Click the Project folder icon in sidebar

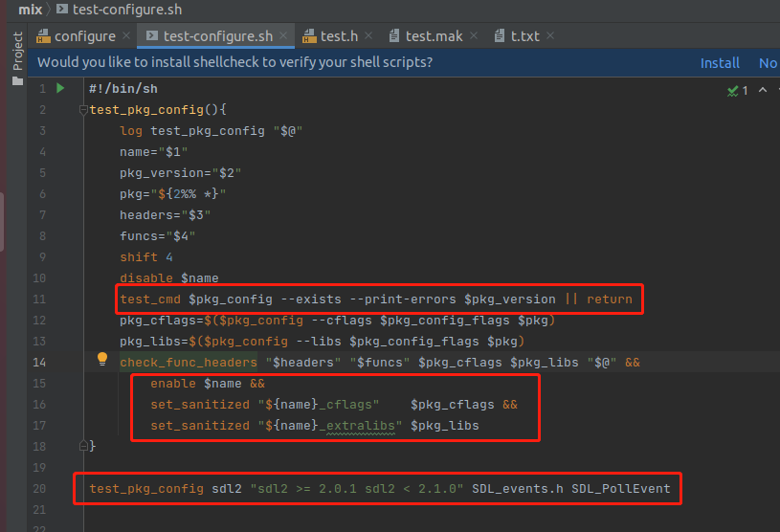click(18, 81)
